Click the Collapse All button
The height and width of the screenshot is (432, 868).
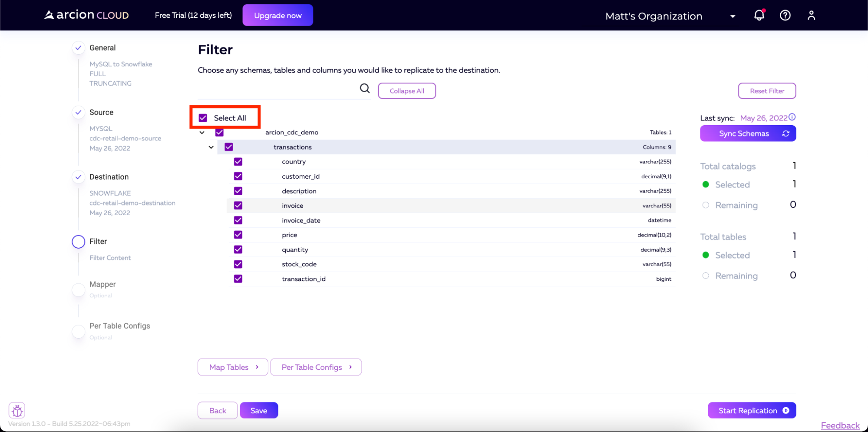point(407,91)
